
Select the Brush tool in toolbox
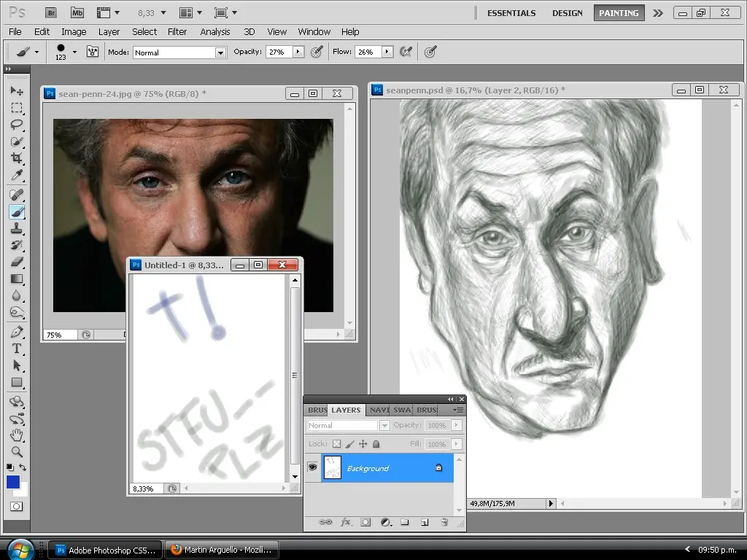coord(17,211)
